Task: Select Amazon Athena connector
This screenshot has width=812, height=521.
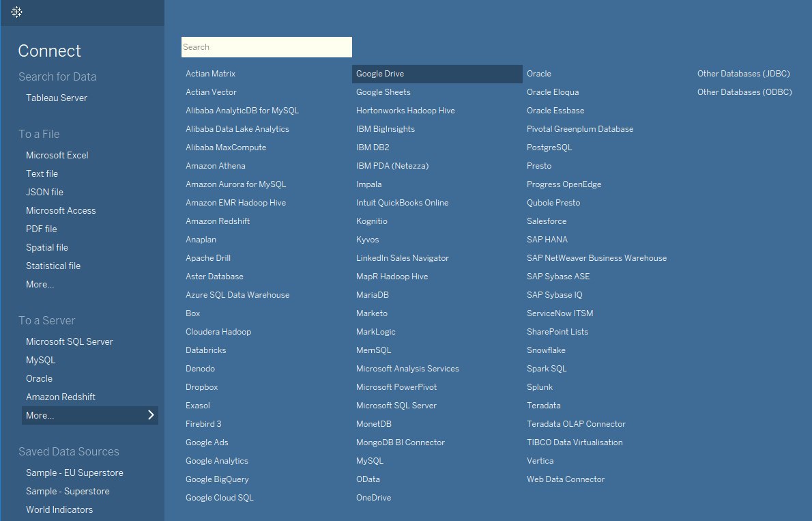Action: click(216, 166)
